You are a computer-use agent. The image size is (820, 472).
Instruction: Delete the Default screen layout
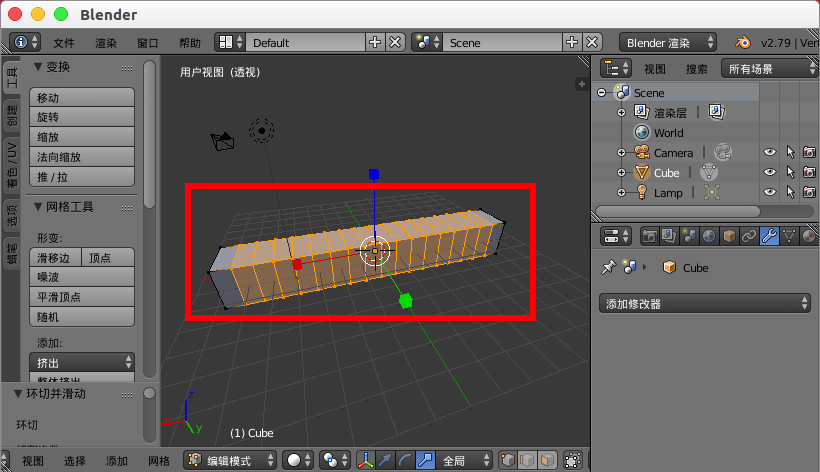(395, 42)
